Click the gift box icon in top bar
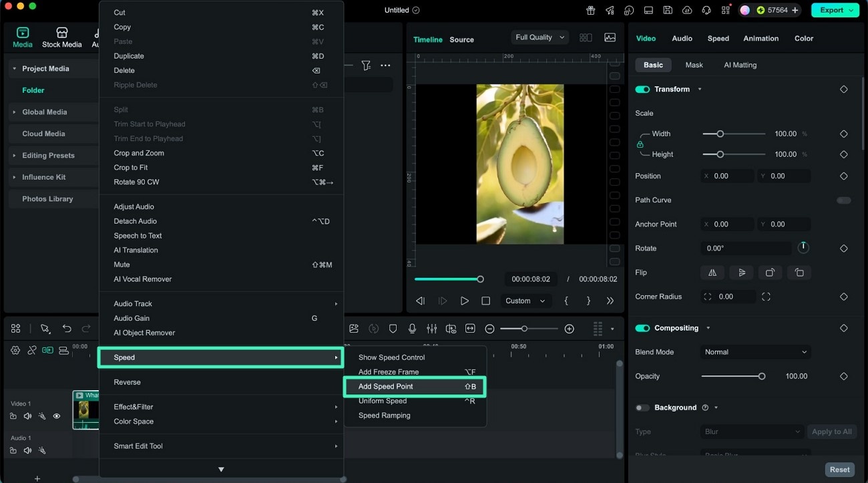The height and width of the screenshot is (483, 868). point(590,10)
